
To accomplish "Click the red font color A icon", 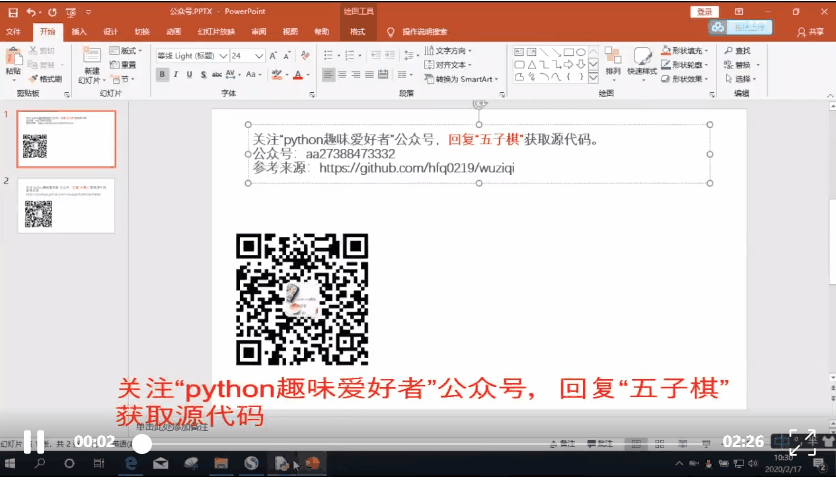I will click(298, 75).
